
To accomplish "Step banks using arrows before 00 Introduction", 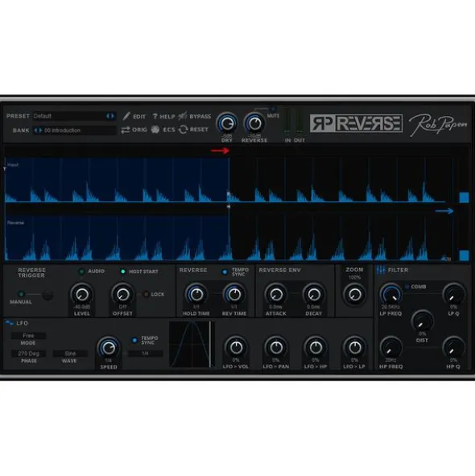I will point(38,130).
